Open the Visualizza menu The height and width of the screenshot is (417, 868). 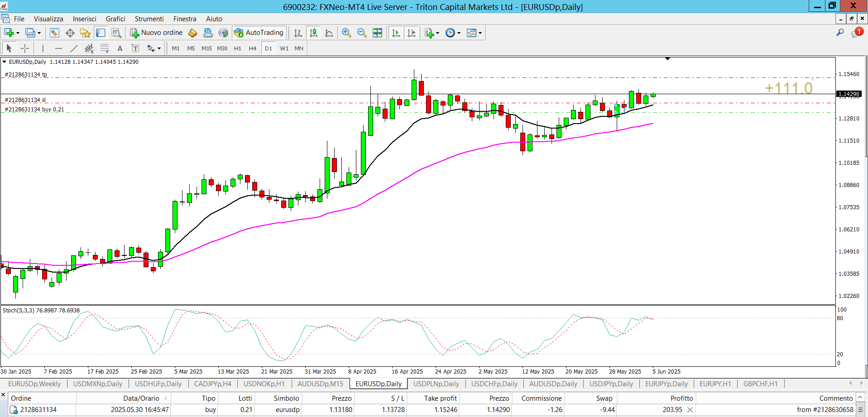pyautogui.click(x=48, y=19)
